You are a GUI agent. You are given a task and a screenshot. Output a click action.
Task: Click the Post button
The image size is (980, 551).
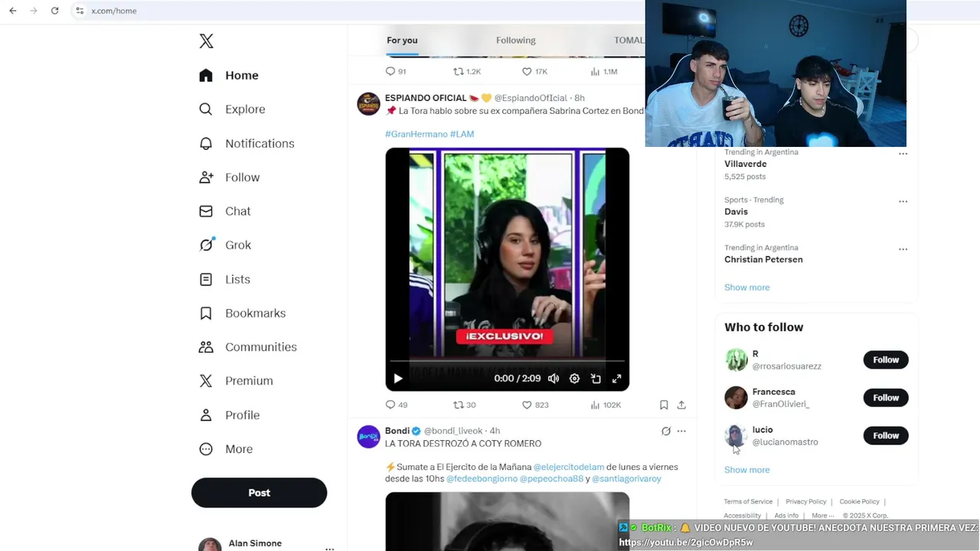coord(259,493)
